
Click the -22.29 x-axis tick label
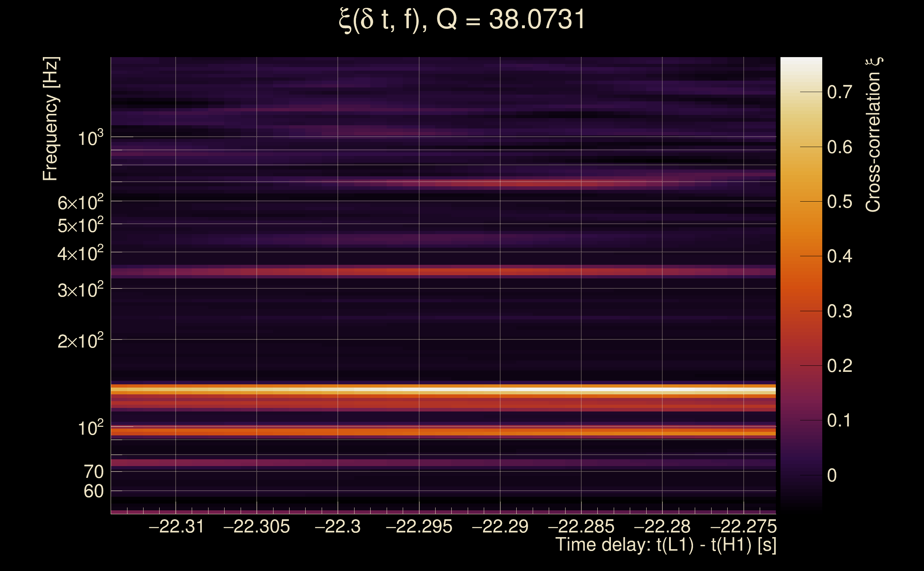(500, 527)
